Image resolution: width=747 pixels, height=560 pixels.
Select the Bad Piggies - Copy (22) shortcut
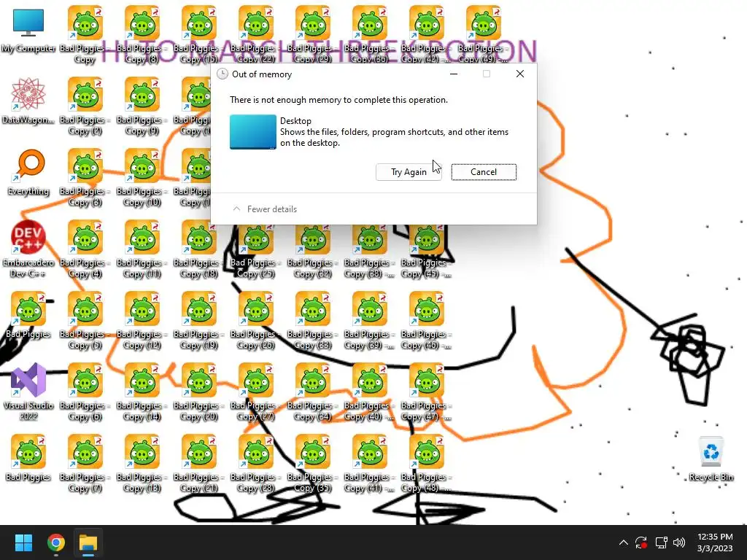click(x=255, y=34)
